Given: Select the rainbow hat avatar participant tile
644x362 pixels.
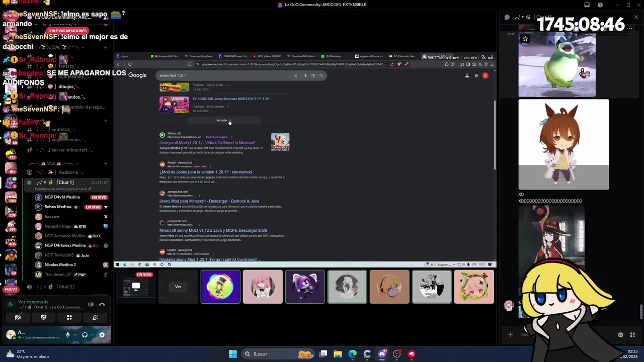Looking at the screenshot, I should coord(220,287).
